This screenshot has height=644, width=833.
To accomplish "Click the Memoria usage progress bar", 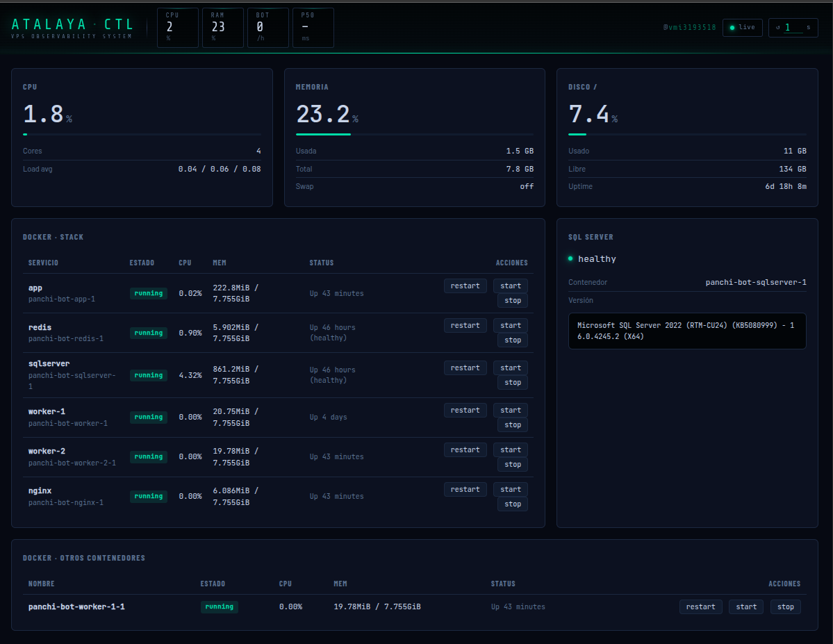I will tap(415, 134).
